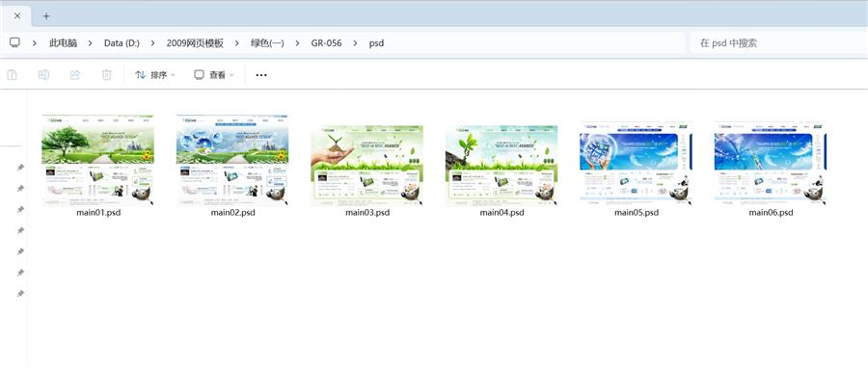
Task: Close the current tab
Action: pos(17,16)
